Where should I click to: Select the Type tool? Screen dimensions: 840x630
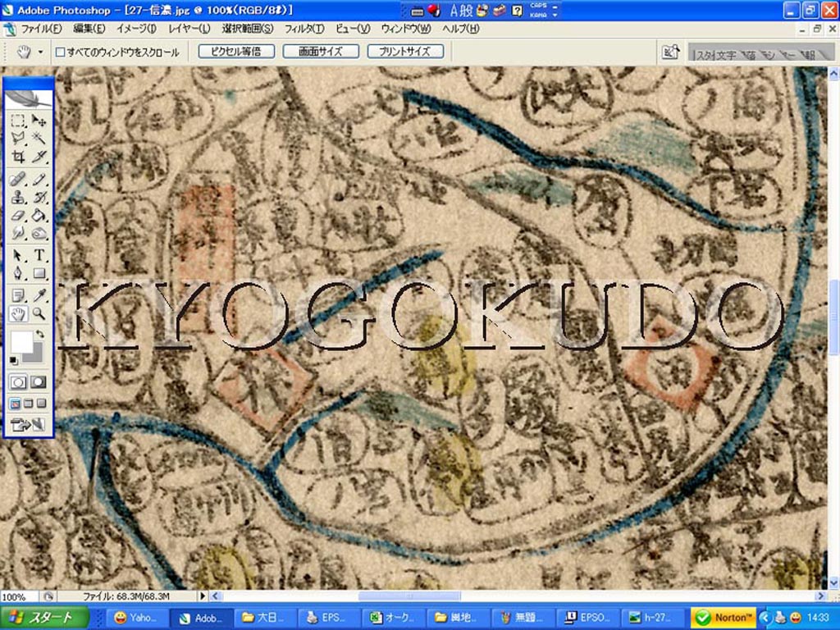point(39,256)
